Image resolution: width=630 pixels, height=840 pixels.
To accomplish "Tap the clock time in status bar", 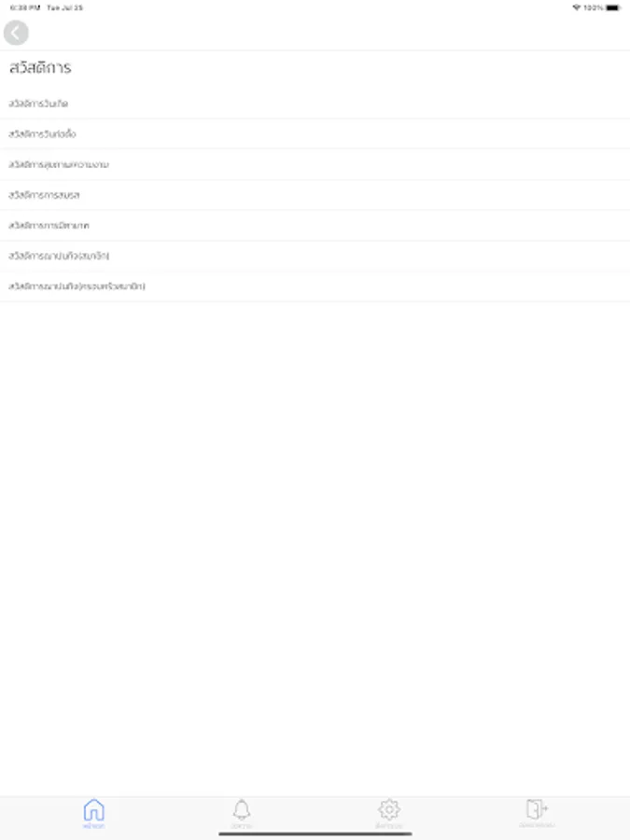I will [25, 7].
